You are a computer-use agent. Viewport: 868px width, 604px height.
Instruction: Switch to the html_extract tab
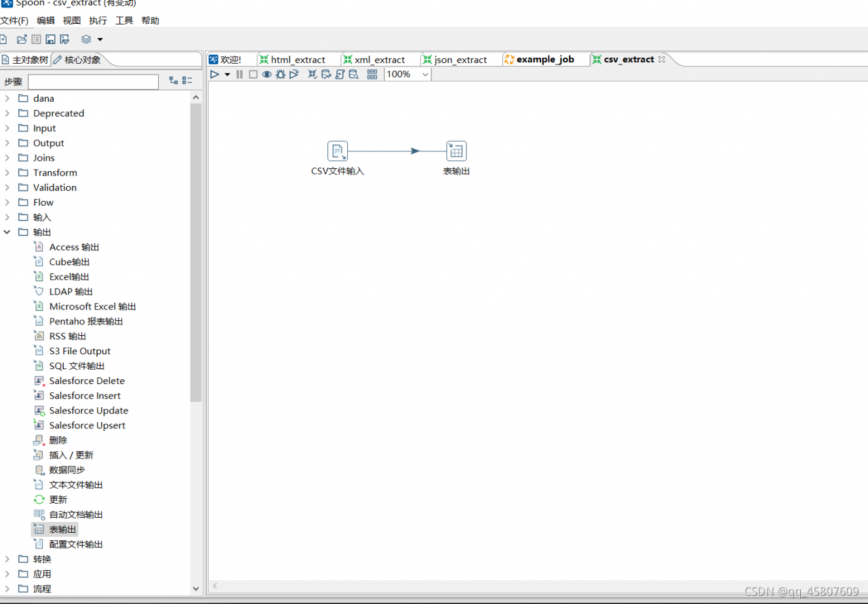tap(292, 60)
